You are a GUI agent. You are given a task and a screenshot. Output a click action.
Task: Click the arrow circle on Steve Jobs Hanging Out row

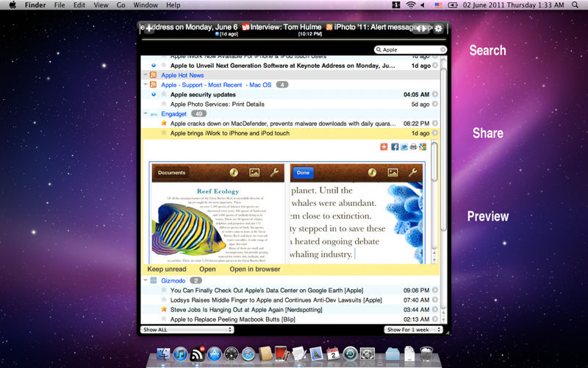pos(435,309)
